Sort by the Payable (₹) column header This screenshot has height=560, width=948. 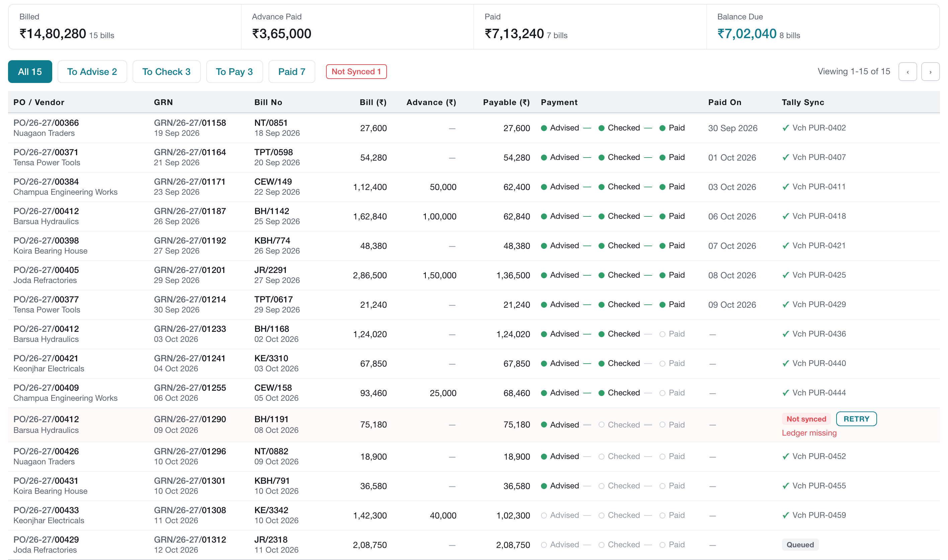click(506, 102)
